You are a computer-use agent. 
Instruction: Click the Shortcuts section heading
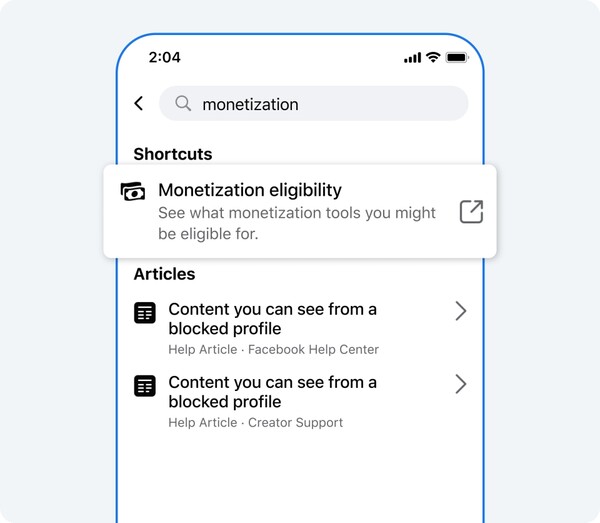[x=173, y=155]
